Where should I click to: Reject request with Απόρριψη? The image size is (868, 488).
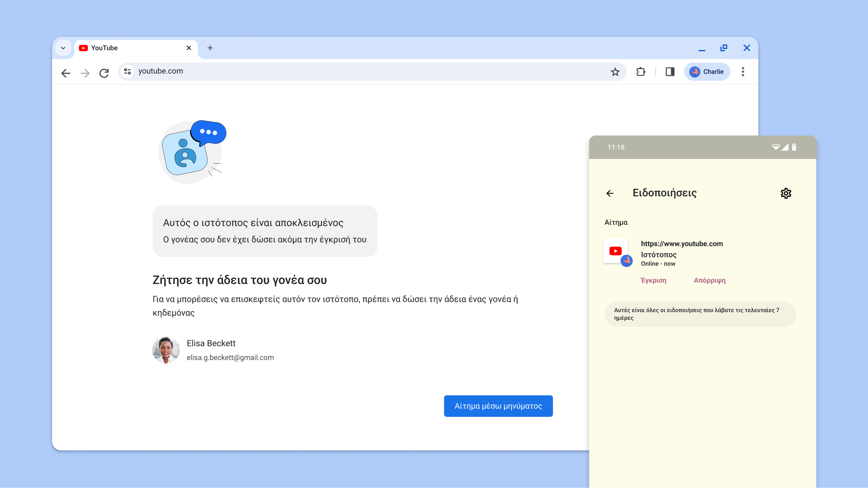pos(709,280)
